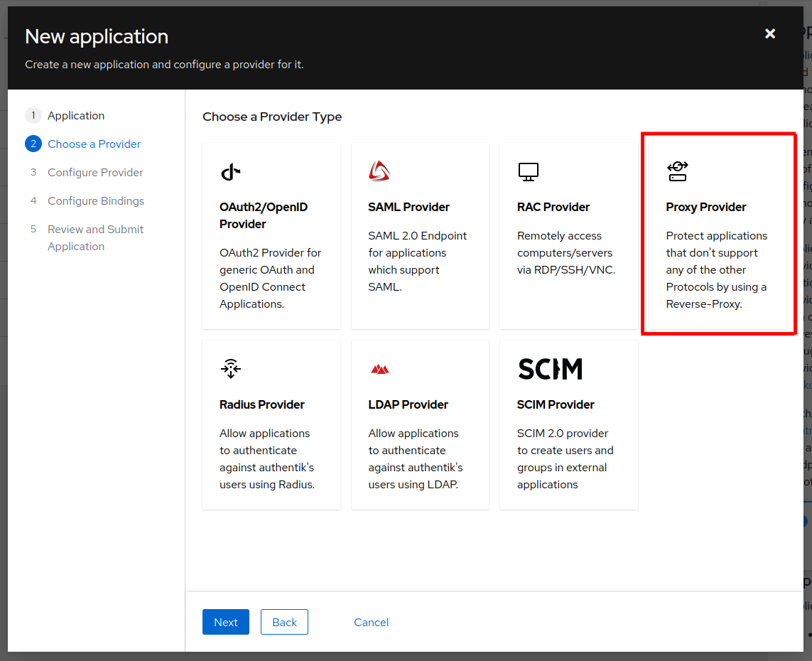This screenshot has height=661, width=812.
Task: Click the Radius Provider icon
Action: click(x=230, y=369)
